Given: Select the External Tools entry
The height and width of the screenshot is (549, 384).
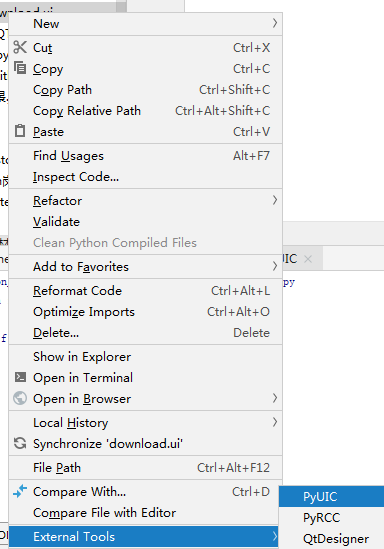Looking at the screenshot, I should coord(144,536).
